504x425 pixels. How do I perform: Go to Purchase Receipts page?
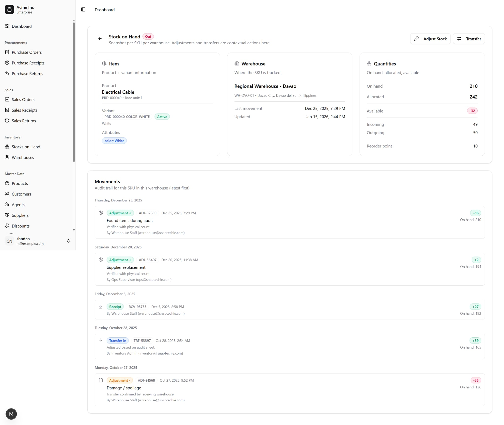point(28,63)
